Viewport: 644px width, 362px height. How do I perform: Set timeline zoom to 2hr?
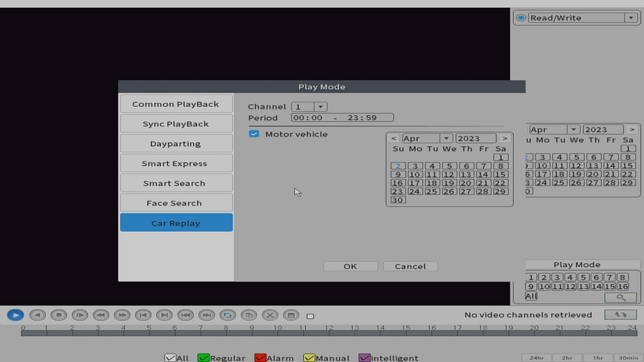[567, 358]
